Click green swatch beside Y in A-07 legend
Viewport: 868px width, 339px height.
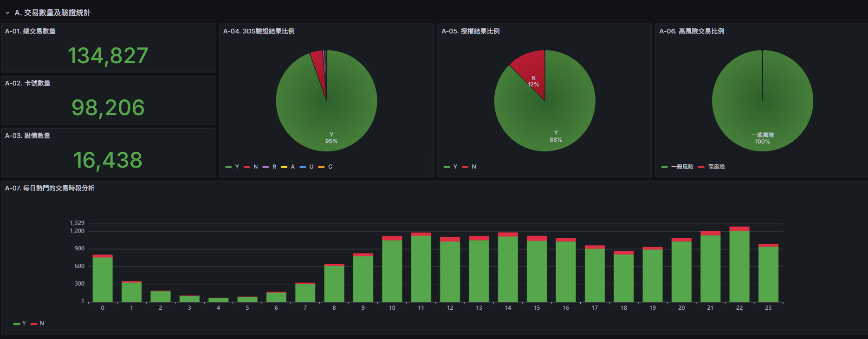tap(17, 324)
